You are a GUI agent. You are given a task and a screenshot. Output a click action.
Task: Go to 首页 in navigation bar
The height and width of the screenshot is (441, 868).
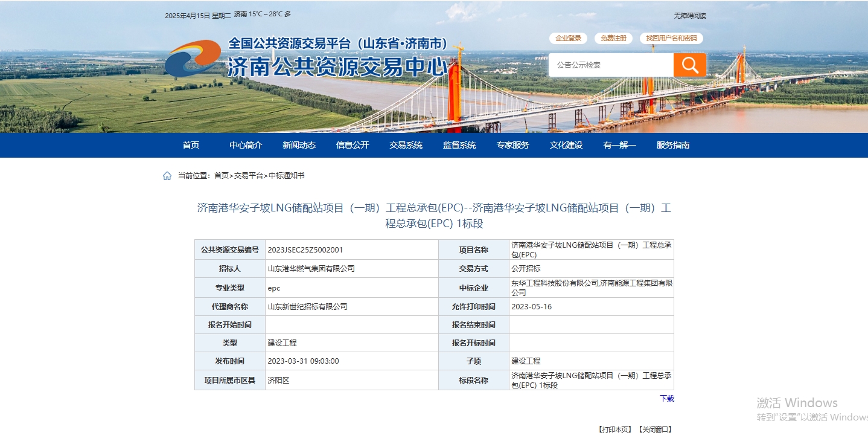[191, 145]
